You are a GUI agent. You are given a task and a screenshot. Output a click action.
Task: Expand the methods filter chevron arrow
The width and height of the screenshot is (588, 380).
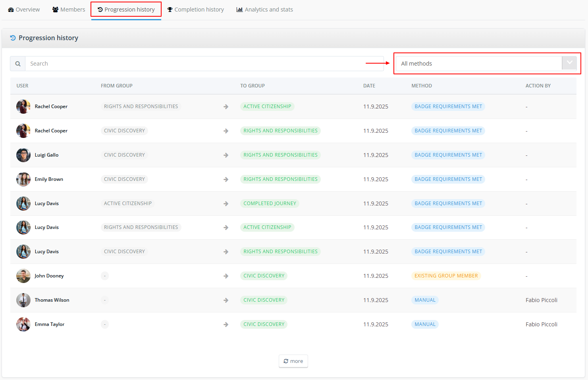coord(569,63)
